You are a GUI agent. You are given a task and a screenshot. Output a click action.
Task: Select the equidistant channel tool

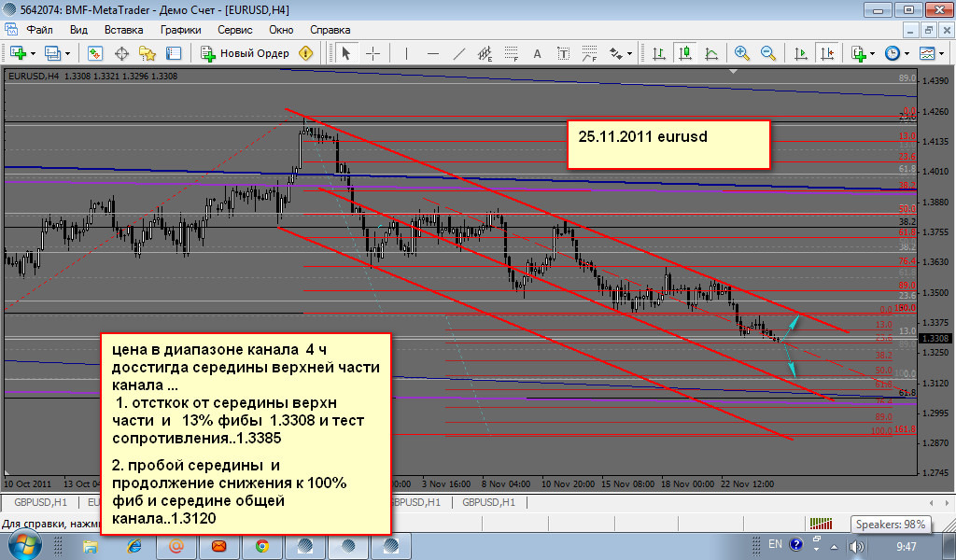pos(485,53)
